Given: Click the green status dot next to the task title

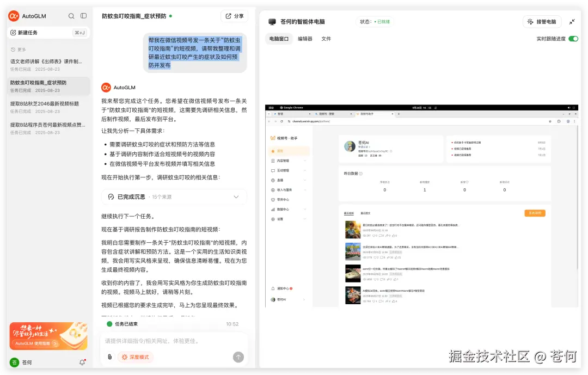Looking at the screenshot, I should tap(170, 16).
